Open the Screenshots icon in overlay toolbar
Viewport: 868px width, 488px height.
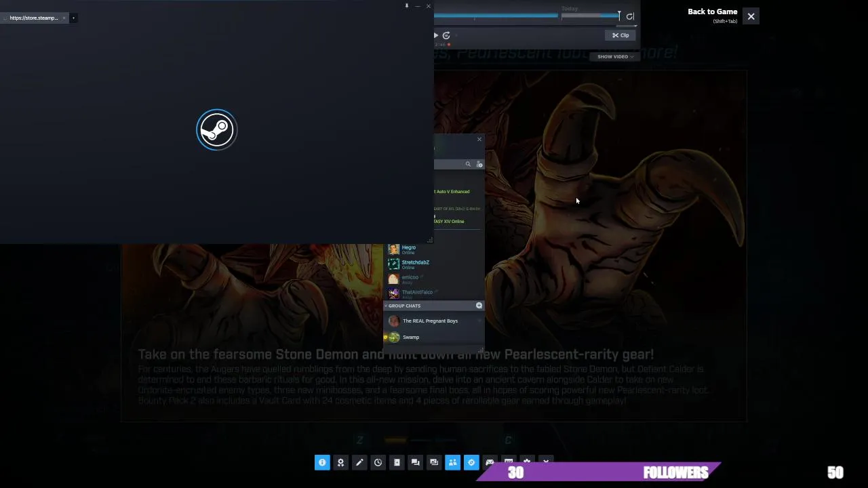[434, 462]
